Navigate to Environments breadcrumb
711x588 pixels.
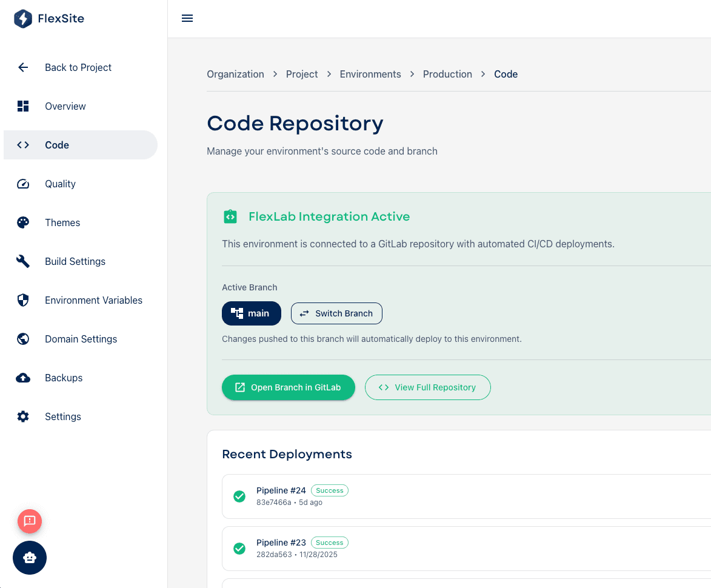[x=370, y=74]
